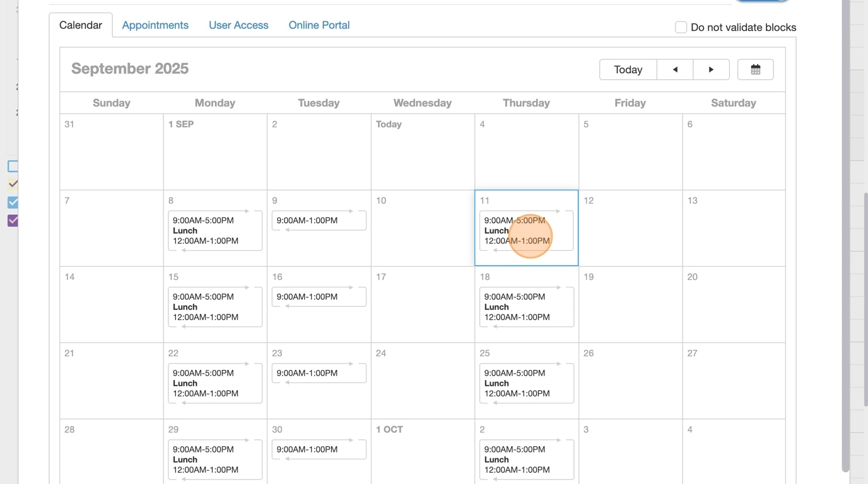Select the September 29 schedule block

point(214,459)
